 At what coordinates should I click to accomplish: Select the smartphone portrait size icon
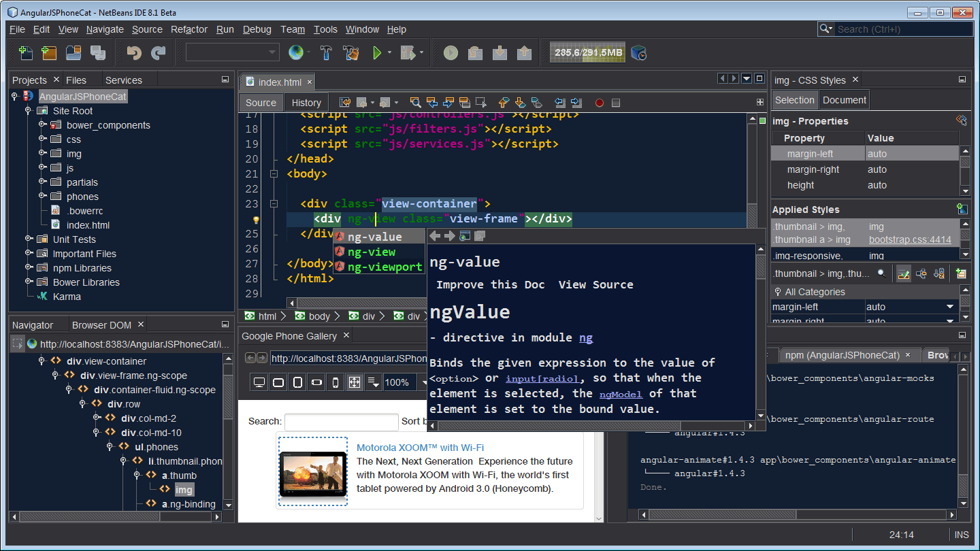[x=335, y=382]
